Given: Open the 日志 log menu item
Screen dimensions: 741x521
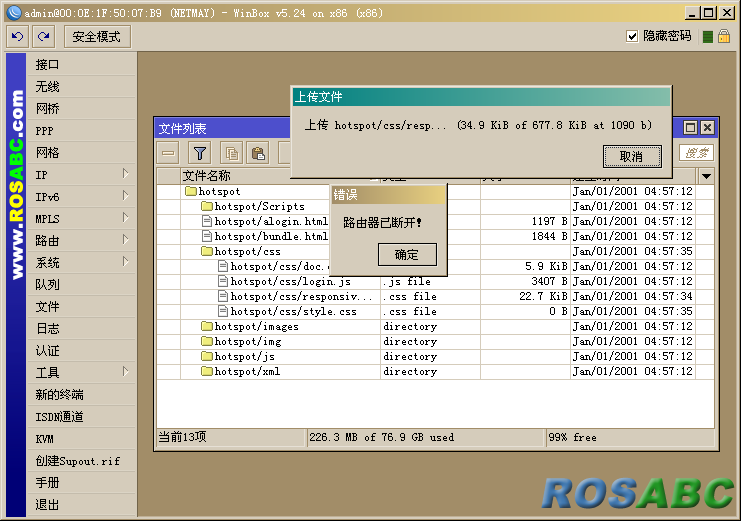Looking at the screenshot, I should tap(81, 329).
